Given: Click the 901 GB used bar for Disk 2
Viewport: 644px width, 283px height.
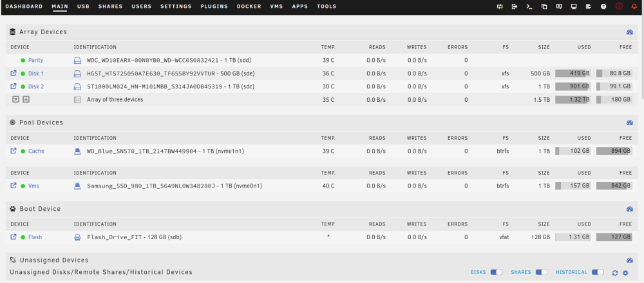Looking at the screenshot, I should pos(573,86).
